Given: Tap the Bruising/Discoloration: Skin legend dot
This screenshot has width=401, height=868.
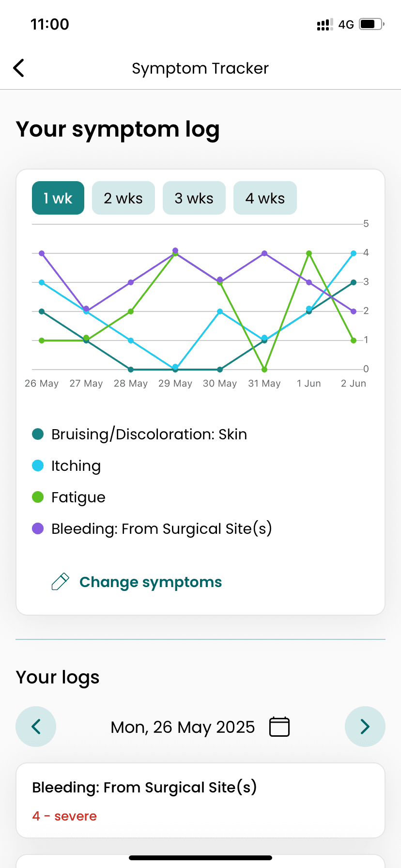Looking at the screenshot, I should coord(38,434).
